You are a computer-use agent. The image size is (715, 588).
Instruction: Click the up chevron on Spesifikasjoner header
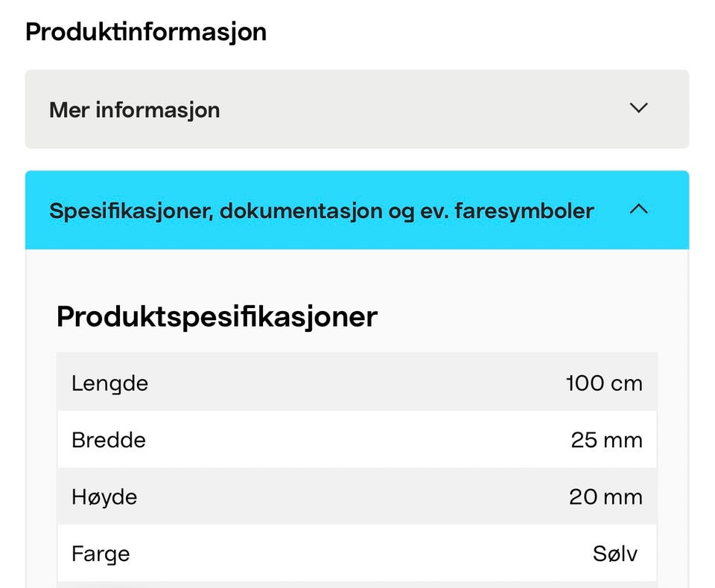coord(638,210)
